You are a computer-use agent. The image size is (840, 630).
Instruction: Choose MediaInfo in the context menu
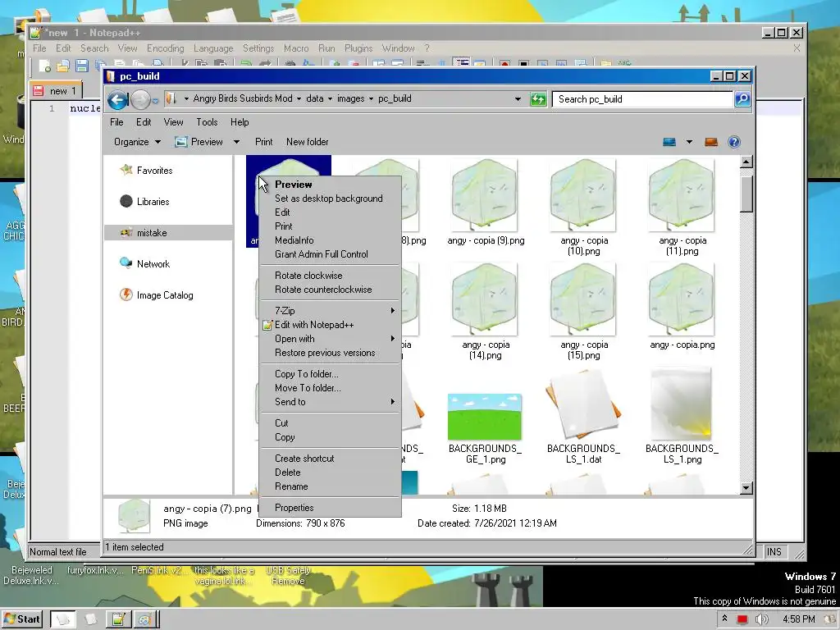(x=330, y=240)
